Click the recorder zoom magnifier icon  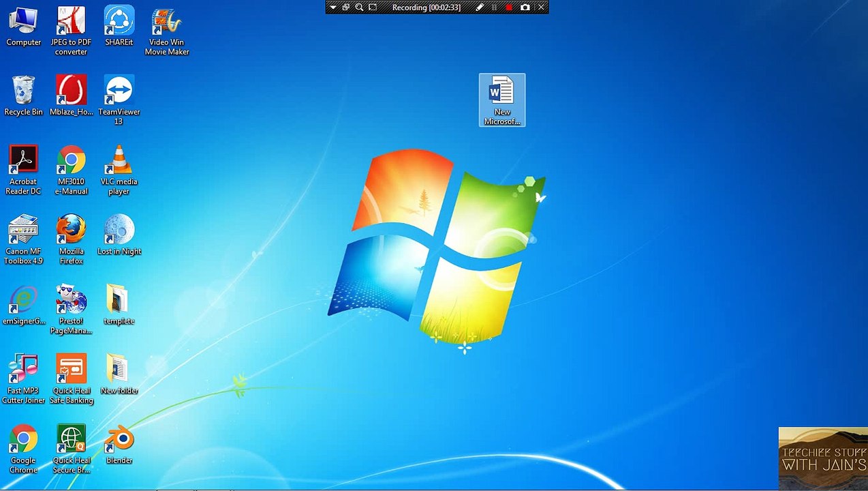pos(359,8)
